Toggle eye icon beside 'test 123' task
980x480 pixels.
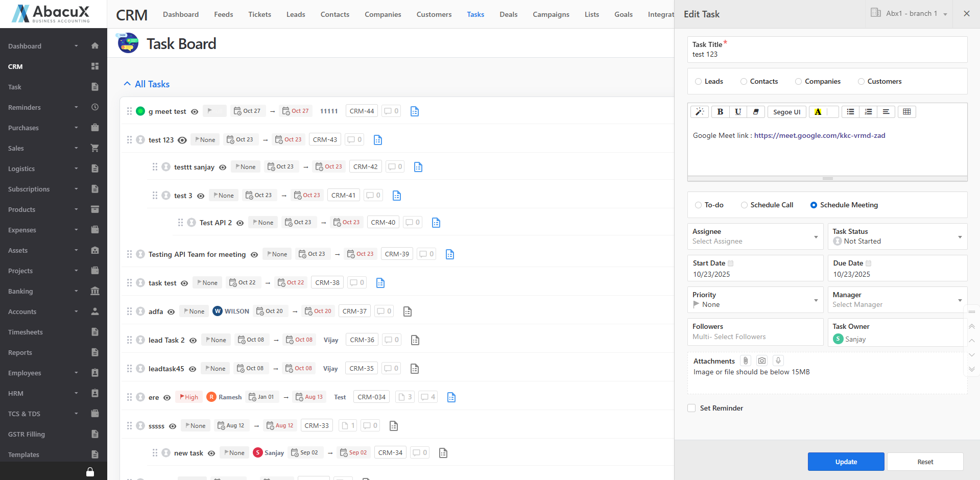click(x=182, y=140)
